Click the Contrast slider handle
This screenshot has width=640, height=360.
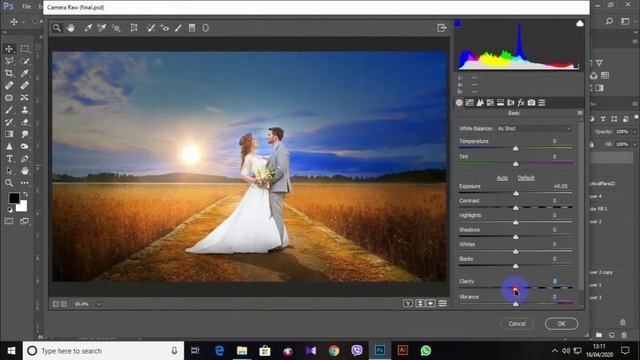click(516, 208)
